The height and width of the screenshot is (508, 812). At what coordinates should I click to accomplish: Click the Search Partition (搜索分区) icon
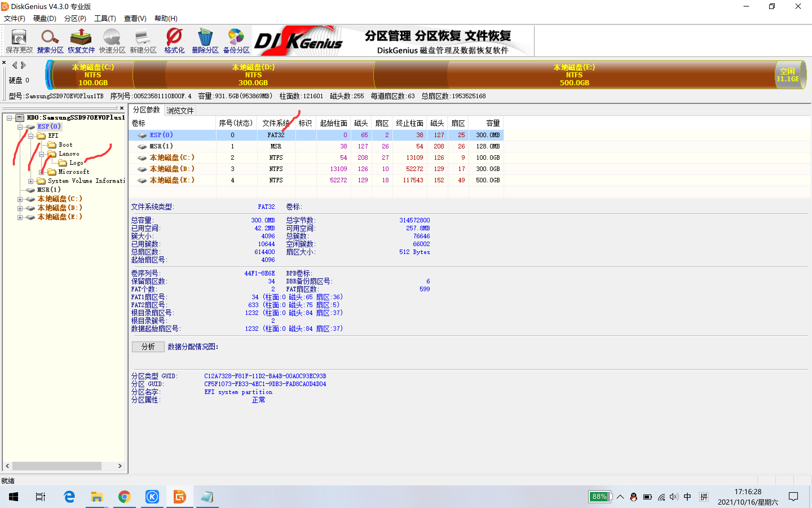coord(50,41)
